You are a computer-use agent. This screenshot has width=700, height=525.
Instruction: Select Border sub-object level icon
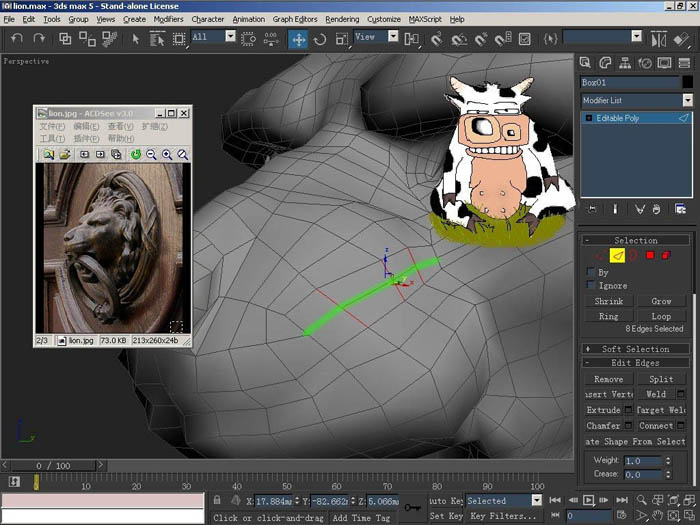click(633, 255)
